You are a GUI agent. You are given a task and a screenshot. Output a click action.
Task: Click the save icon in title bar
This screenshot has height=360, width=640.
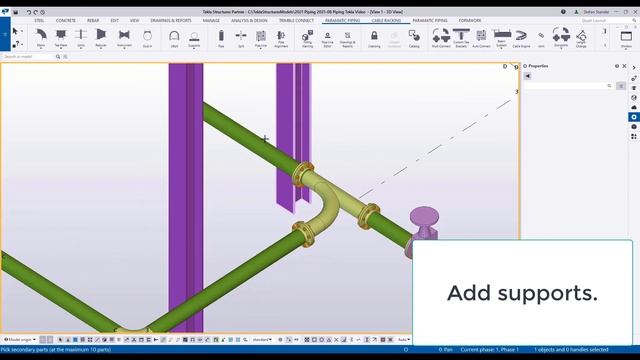click(x=16, y=12)
